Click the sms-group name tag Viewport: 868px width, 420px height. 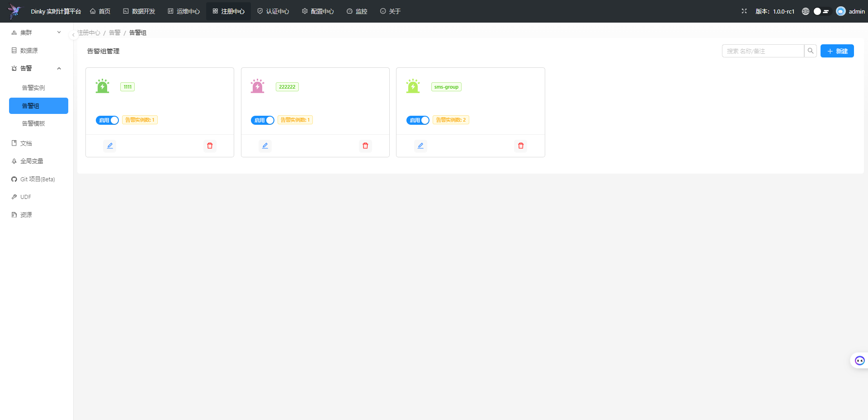446,87
